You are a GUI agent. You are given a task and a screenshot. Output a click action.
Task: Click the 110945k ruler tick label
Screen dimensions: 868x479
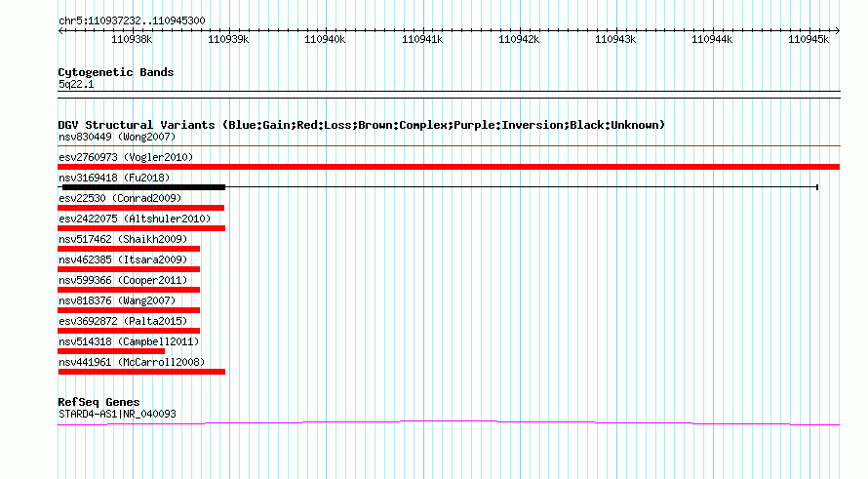pyautogui.click(x=809, y=39)
